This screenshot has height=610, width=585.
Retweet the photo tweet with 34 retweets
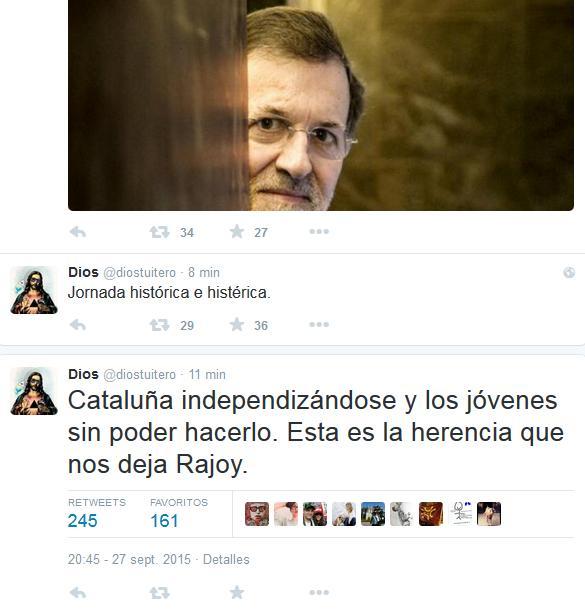tap(159, 232)
